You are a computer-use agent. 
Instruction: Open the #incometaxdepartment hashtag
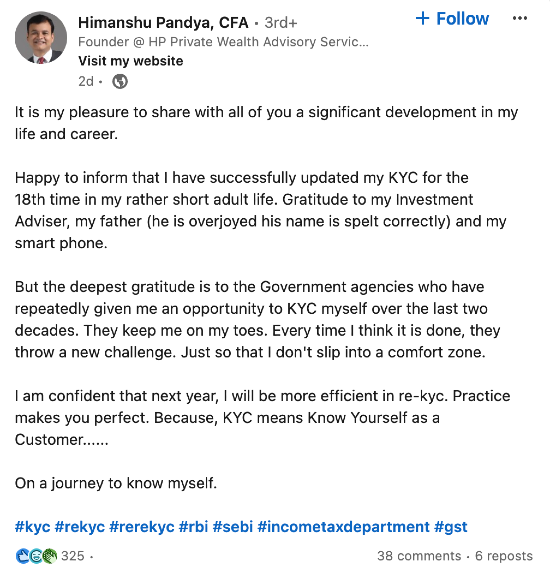343,527
